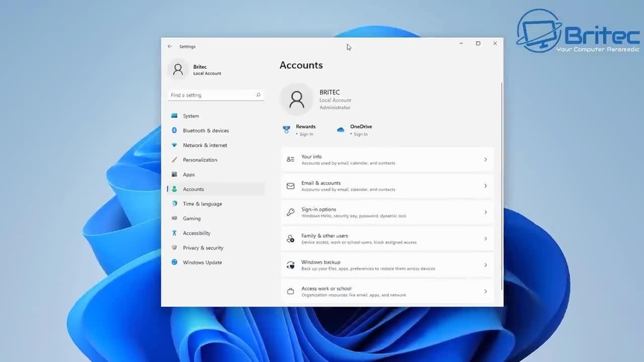
Task: Click the vertical scrollbar in Accounts page
Action: [502, 186]
